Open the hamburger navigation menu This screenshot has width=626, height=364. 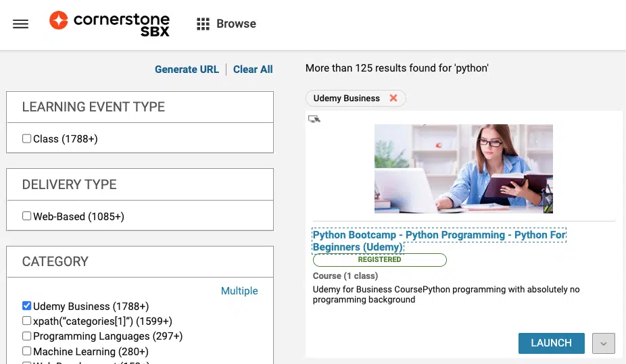20,24
